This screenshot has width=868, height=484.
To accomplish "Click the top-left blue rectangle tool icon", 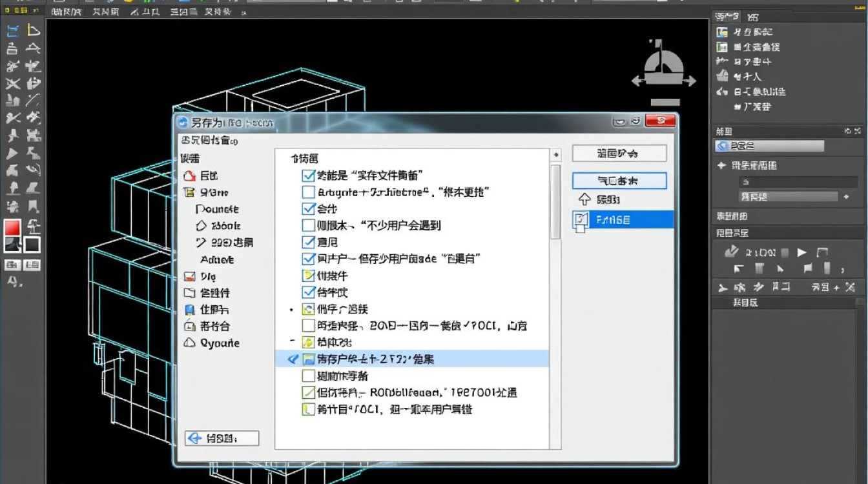I will point(12,31).
